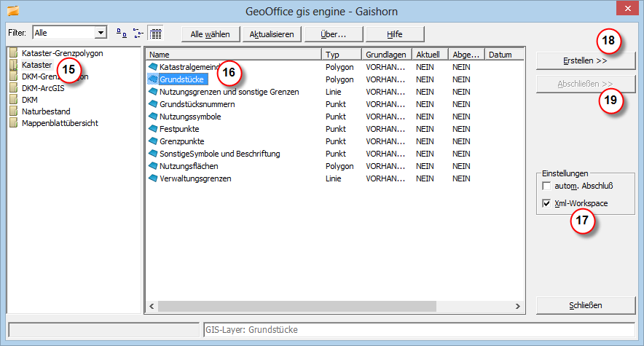This screenshot has height=346, width=644.
Task: Click the GeoOffice title bar app icon
Action: click(13, 11)
